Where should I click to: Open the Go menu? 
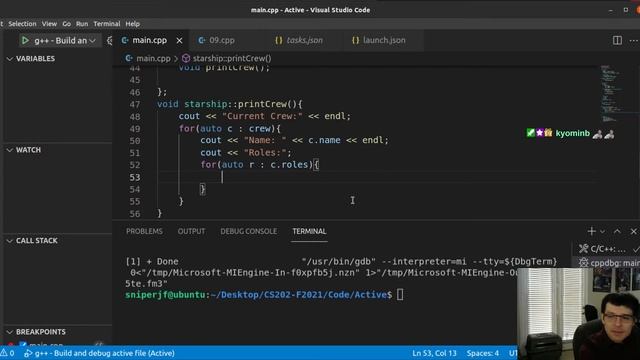click(x=67, y=24)
